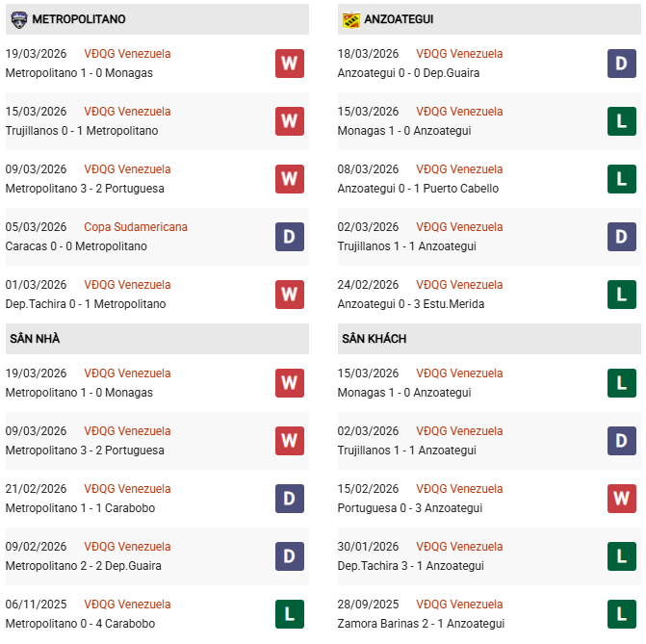646x644 pixels.
Task: Open VĐQG Venezuela link dated 24/02/2026
Action: (459, 285)
